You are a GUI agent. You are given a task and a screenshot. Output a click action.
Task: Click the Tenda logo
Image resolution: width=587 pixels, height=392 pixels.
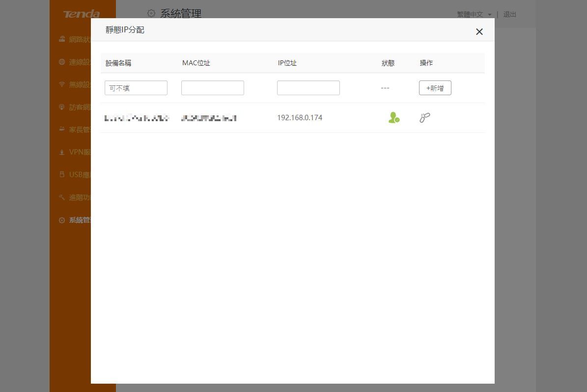coord(82,14)
